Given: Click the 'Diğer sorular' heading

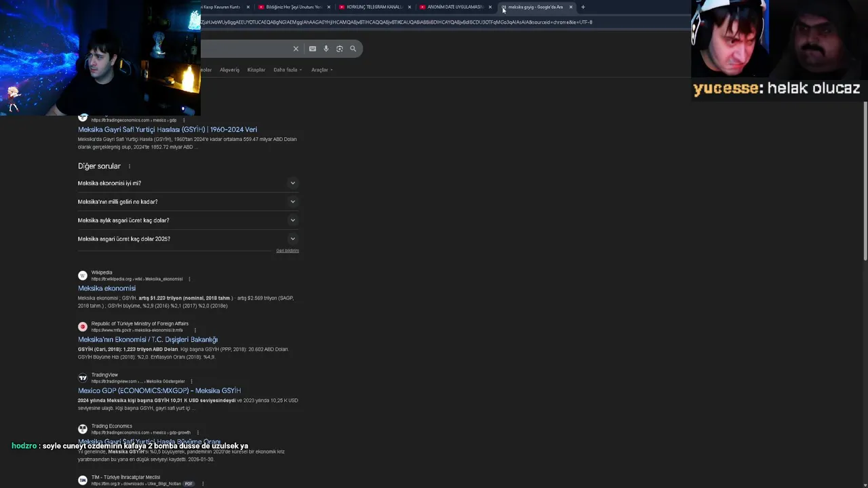Looking at the screenshot, I should [x=99, y=166].
